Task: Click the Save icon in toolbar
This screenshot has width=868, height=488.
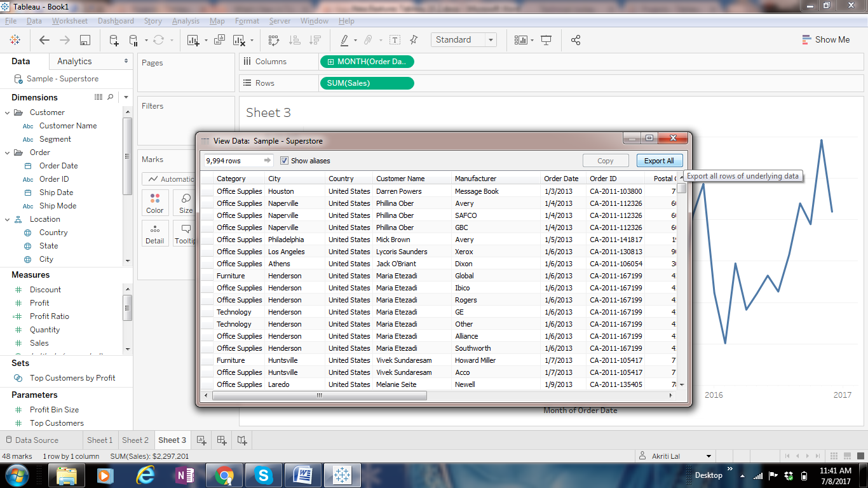Action: 85,40
